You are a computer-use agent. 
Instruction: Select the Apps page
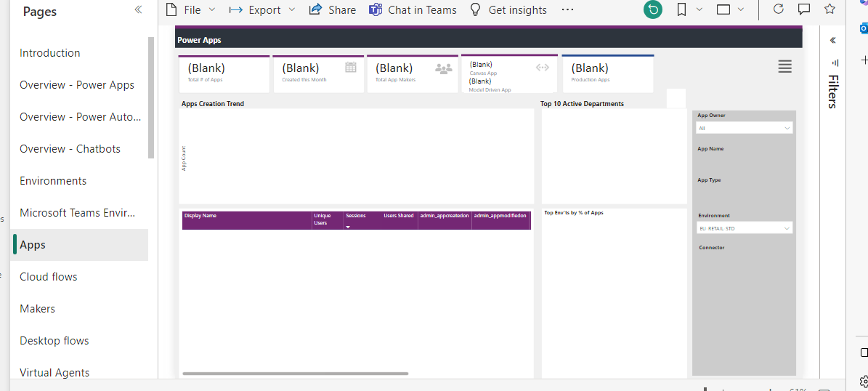click(x=79, y=245)
